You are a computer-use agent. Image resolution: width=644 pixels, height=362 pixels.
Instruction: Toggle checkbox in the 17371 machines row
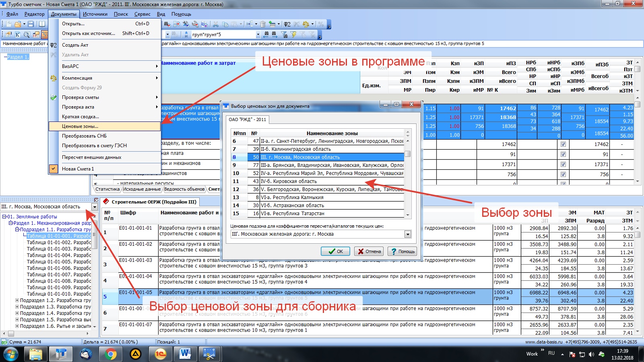click(x=563, y=164)
